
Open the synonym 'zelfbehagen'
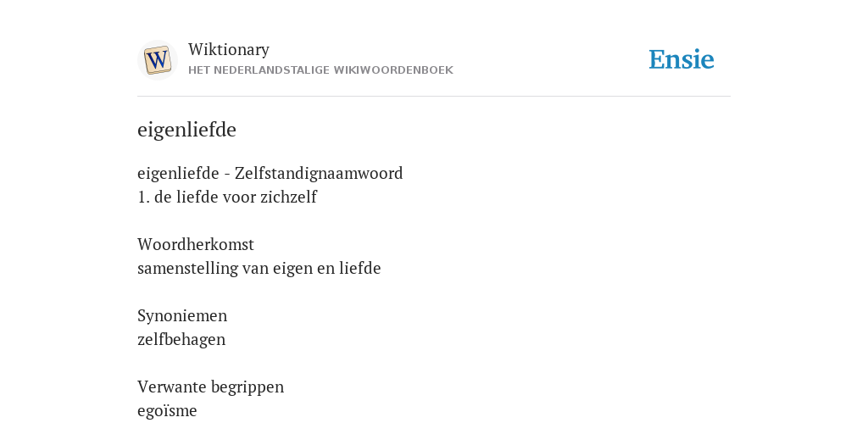(181, 339)
